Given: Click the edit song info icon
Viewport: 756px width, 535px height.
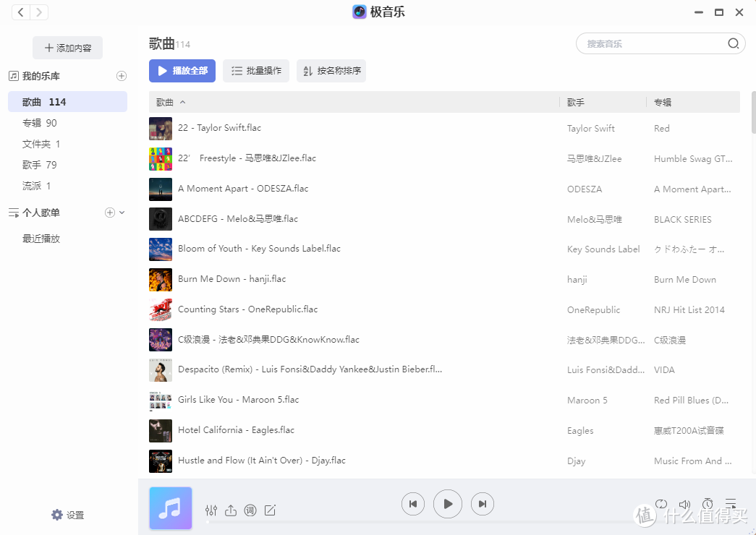Looking at the screenshot, I should [x=270, y=510].
